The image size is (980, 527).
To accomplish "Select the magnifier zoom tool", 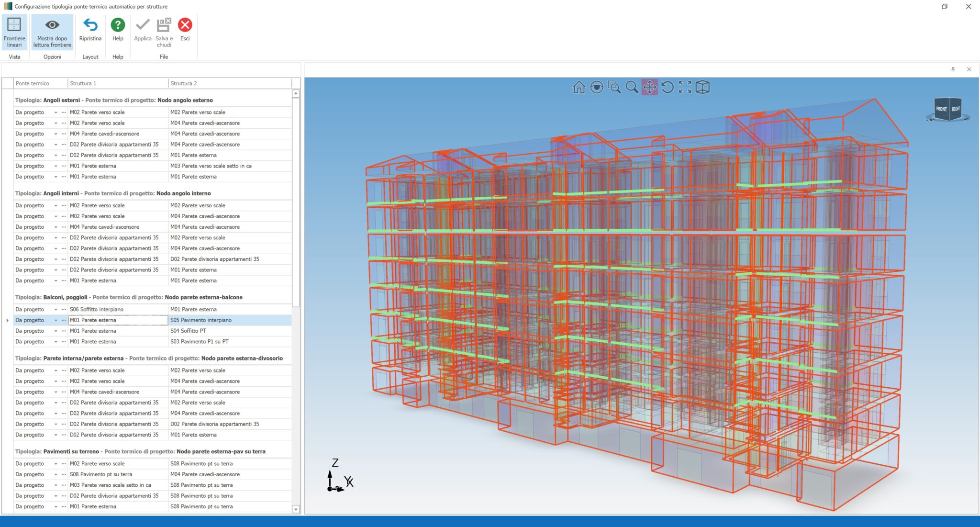I will coord(632,87).
